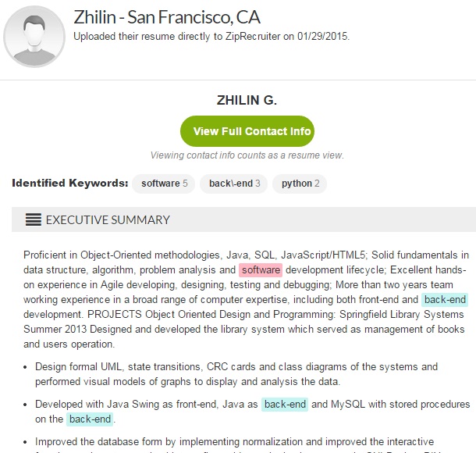Click the Executive Summary list icon
This screenshot has height=453, width=476.
pos(34,219)
